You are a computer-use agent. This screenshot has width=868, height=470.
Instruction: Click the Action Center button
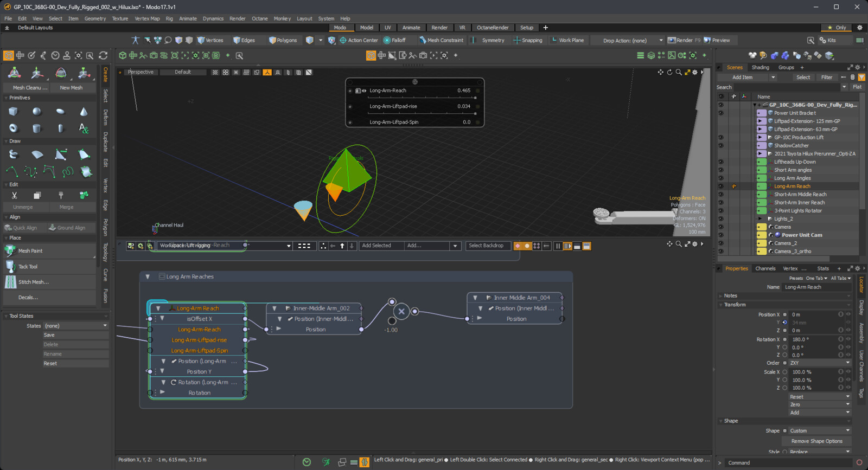coord(359,40)
